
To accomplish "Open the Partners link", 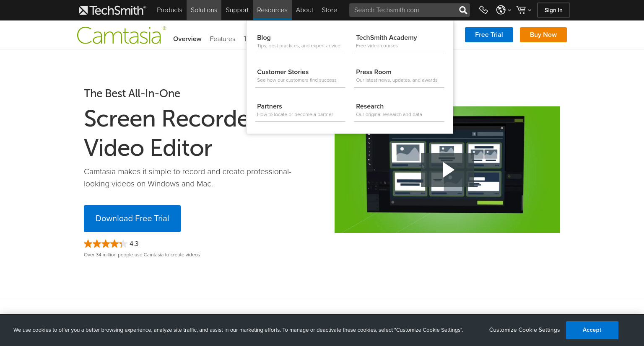I will [300, 110].
